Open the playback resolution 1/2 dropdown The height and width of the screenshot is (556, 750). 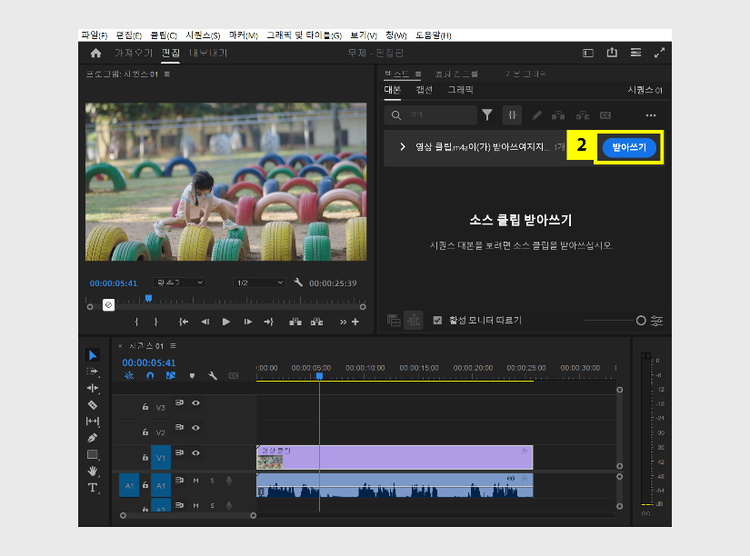tap(257, 283)
